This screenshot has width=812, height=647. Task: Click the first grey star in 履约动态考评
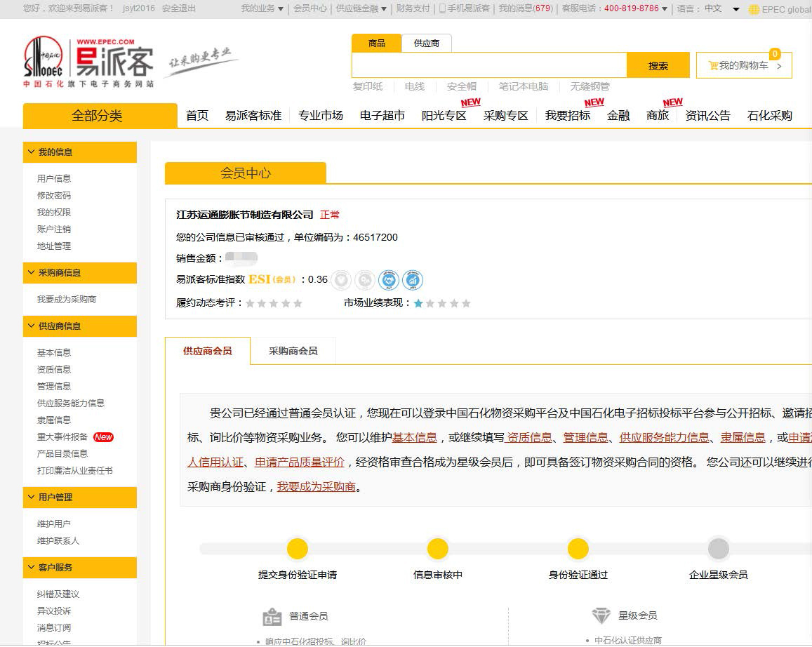(250, 303)
